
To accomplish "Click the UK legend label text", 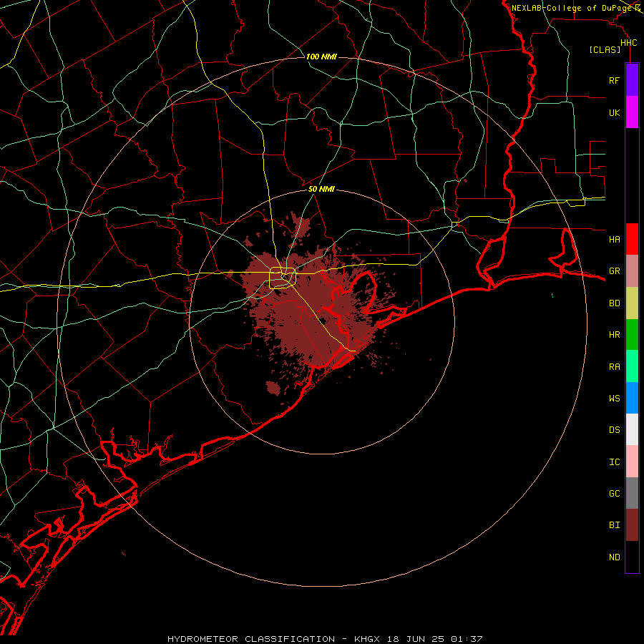I will pyautogui.click(x=614, y=112).
